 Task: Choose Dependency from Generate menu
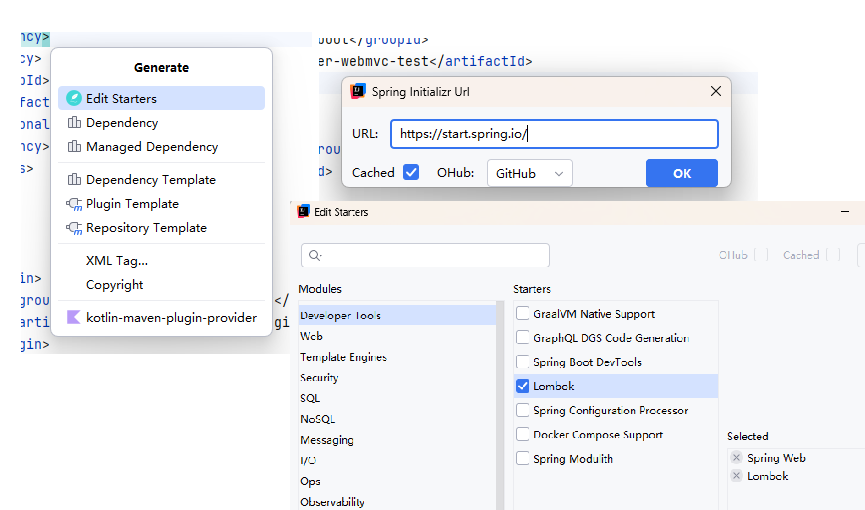(x=161, y=123)
